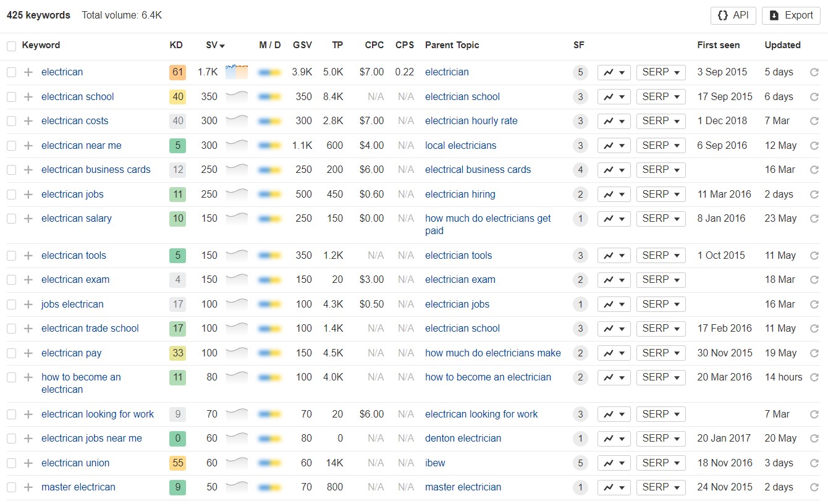The height and width of the screenshot is (504, 828).
Task: Click plus icon beside electrican school
Action: pos(28,97)
